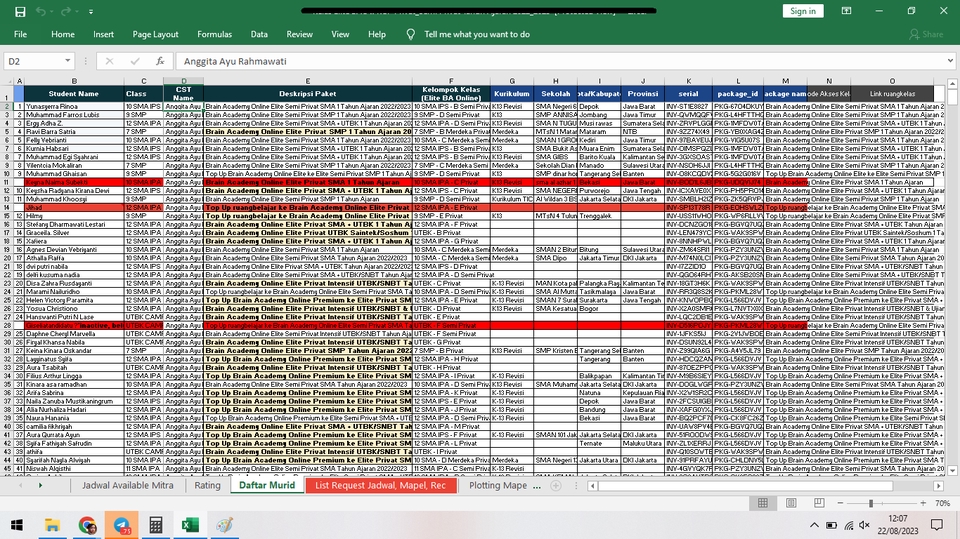Click the zoom slider handle
Screen dimensions: 960x539
871,503
